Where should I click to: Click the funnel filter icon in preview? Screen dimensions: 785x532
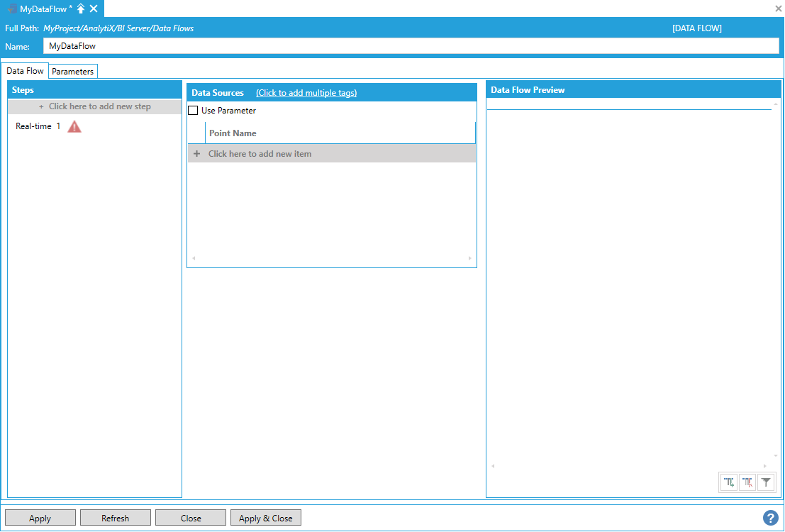[x=766, y=482]
